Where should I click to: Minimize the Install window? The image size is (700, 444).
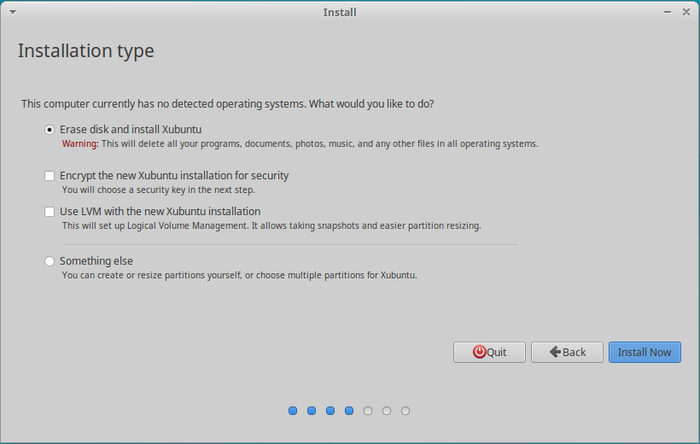667,12
